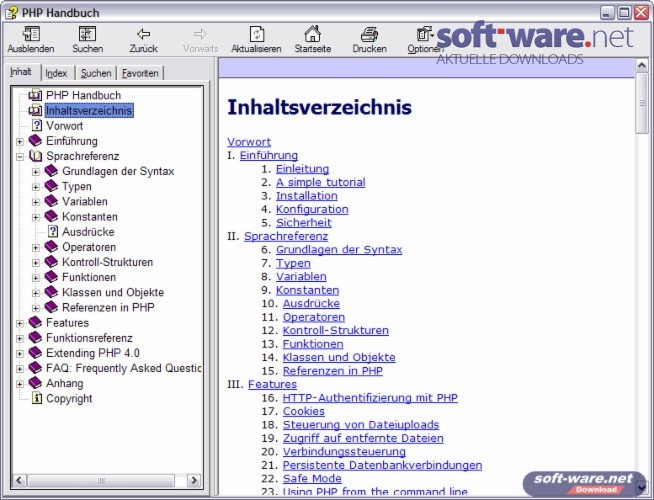Click the content pane vertical scrollbar thumb
The height and width of the screenshot is (500, 654).
(x=641, y=103)
